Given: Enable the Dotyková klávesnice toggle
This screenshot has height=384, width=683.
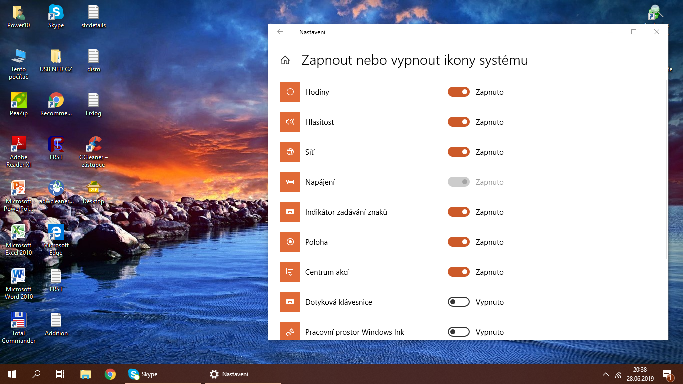Looking at the screenshot, I should tap(458, 302).
